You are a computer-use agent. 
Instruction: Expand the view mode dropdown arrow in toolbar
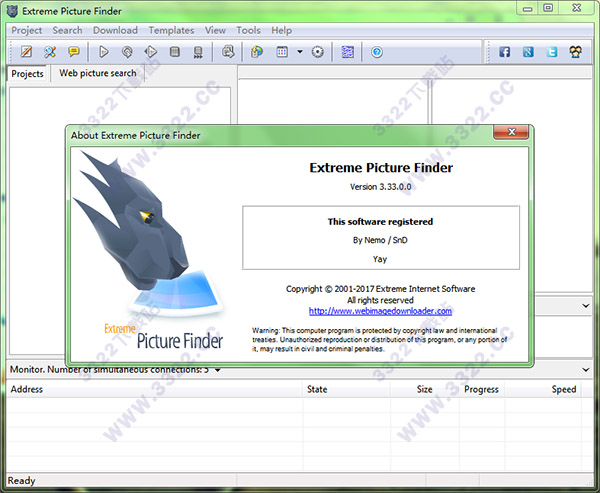coord(299,52)
